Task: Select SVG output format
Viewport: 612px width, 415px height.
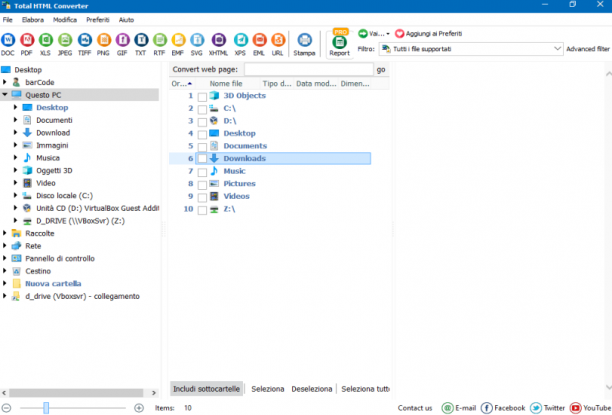Action: click(x=197, y=44)
